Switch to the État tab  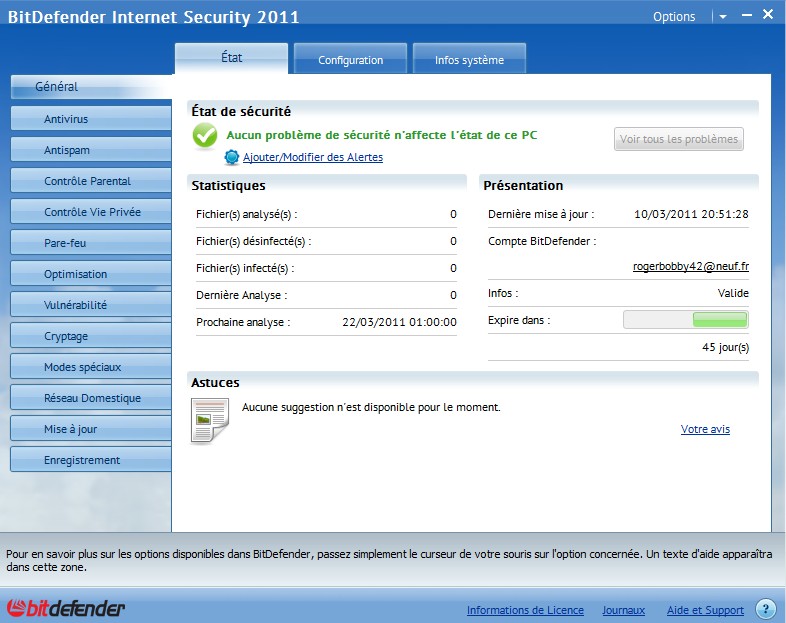coord(232,58)
